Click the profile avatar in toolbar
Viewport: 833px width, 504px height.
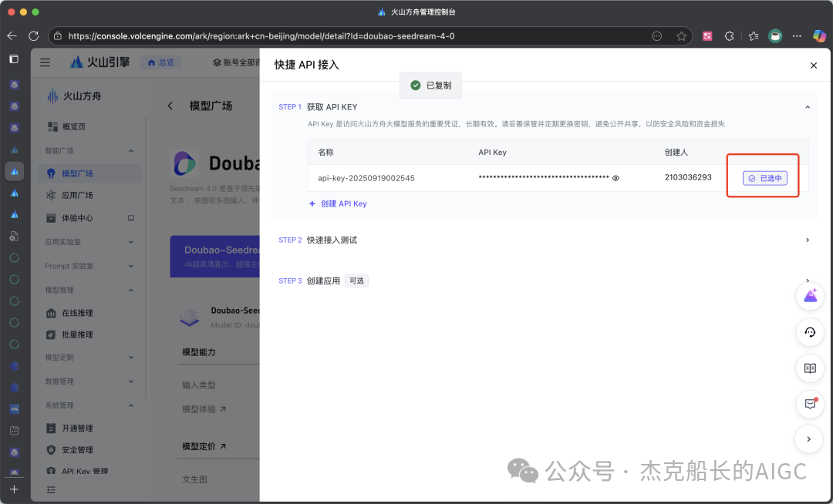pos(775,36)
